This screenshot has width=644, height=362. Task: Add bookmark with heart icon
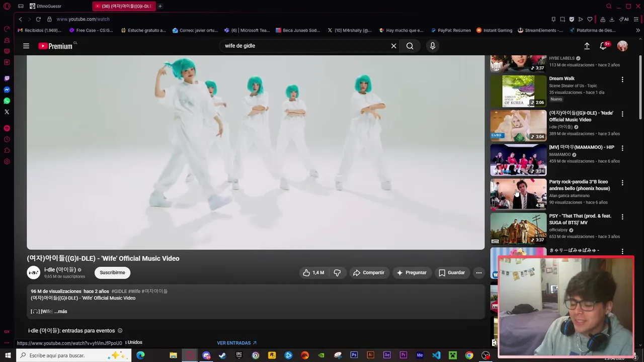(x=590, y=19)
